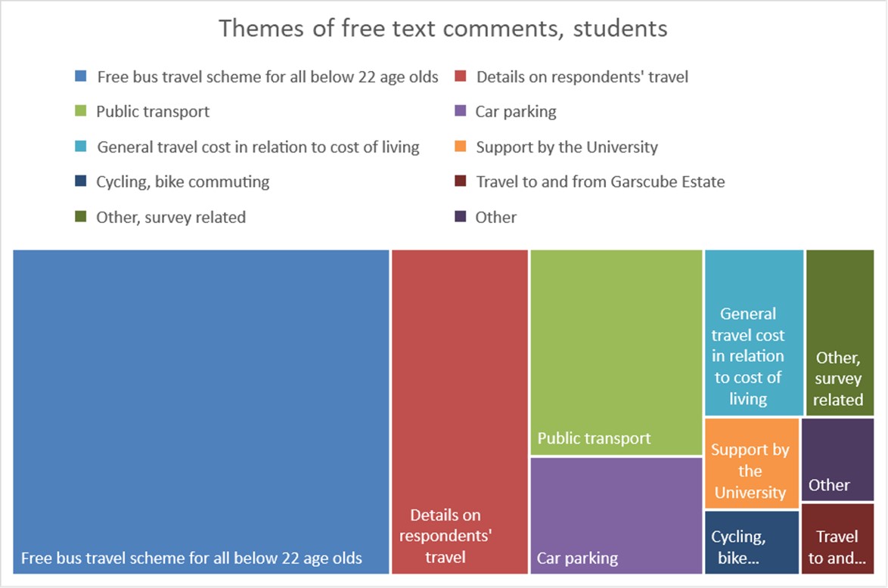This screenshot has height=588, width=888.
Task: Select the large blue Free bus travel scheme block
Action: [x=201, y=412]
